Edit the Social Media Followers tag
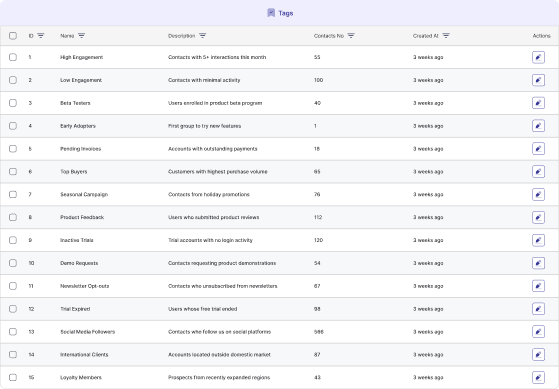The height and width of the screenshot is (389, 559). (538, 332)
